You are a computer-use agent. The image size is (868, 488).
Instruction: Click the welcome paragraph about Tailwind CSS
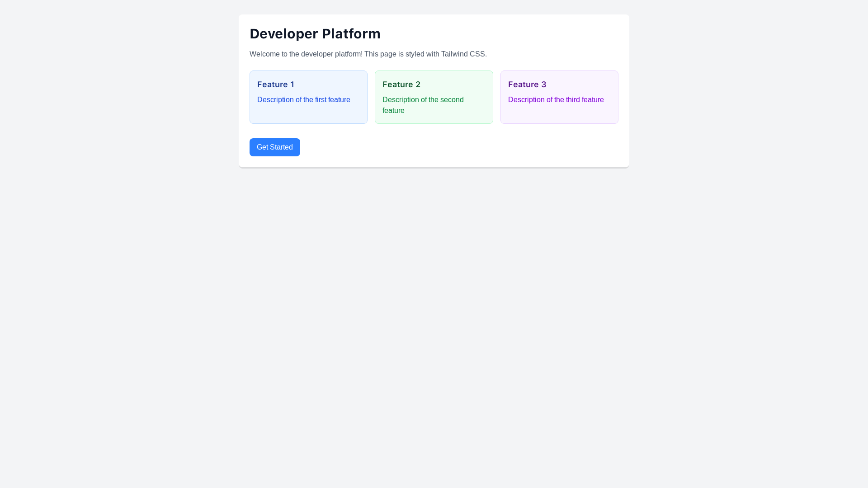(368, 54)
